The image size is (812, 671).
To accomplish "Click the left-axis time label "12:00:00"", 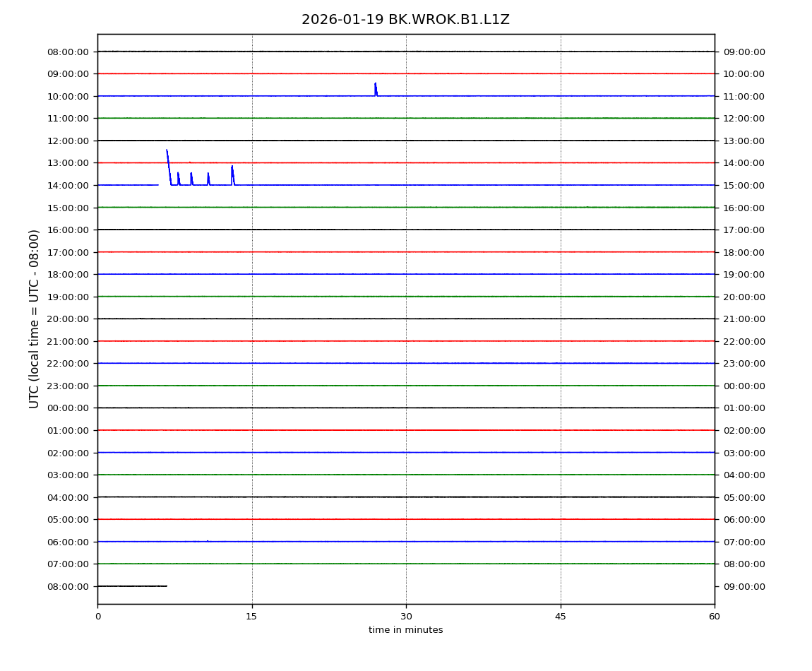I will (x=68, y=141).
